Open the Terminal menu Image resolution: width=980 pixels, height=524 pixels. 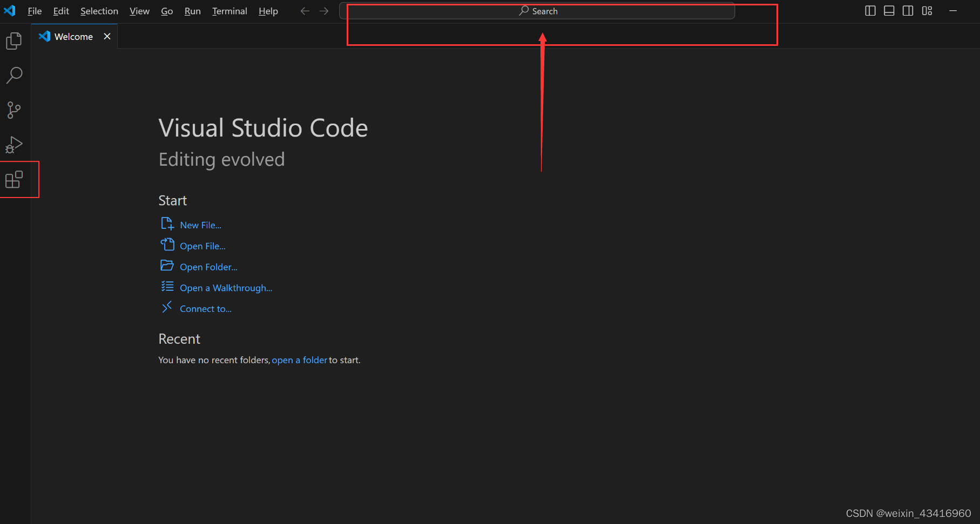click(x=229, y=11)
